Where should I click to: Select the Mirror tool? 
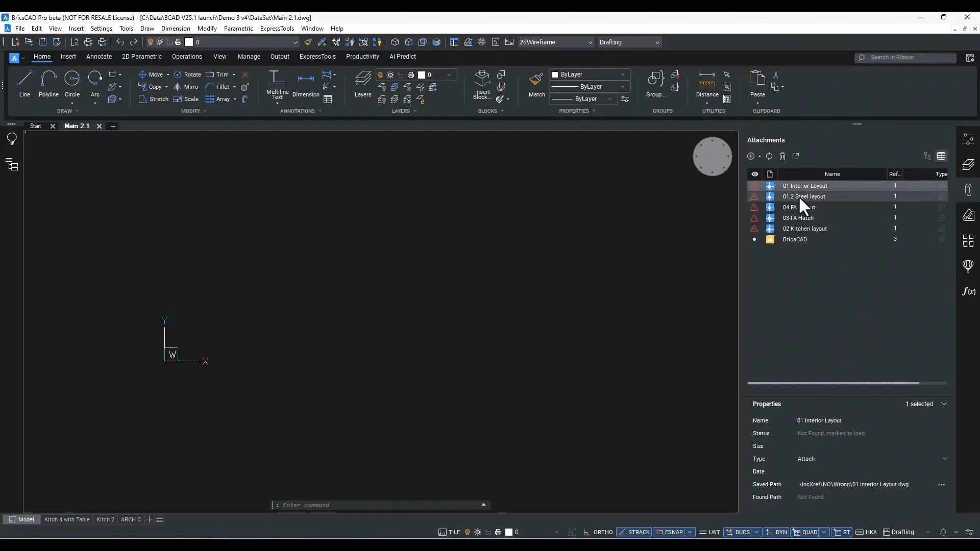point(191,86)
